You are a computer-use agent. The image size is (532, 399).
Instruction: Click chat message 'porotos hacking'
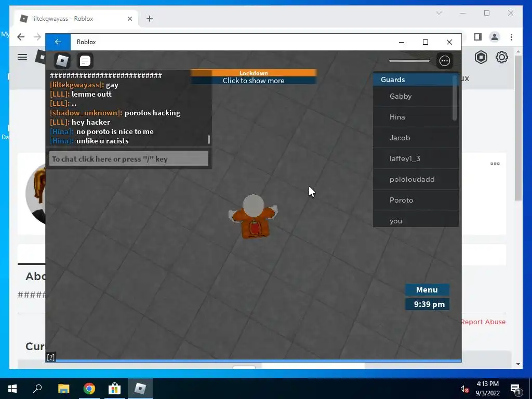(x=152, y=113)
